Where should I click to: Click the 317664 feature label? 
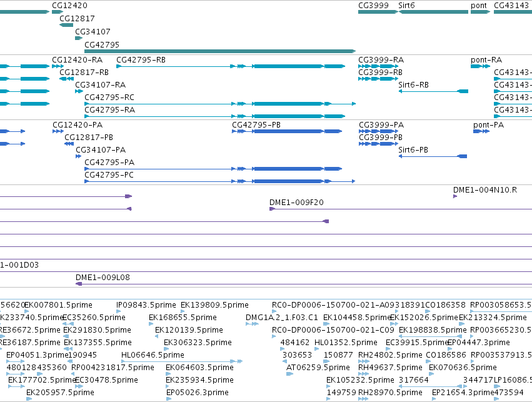coord(414,380)
